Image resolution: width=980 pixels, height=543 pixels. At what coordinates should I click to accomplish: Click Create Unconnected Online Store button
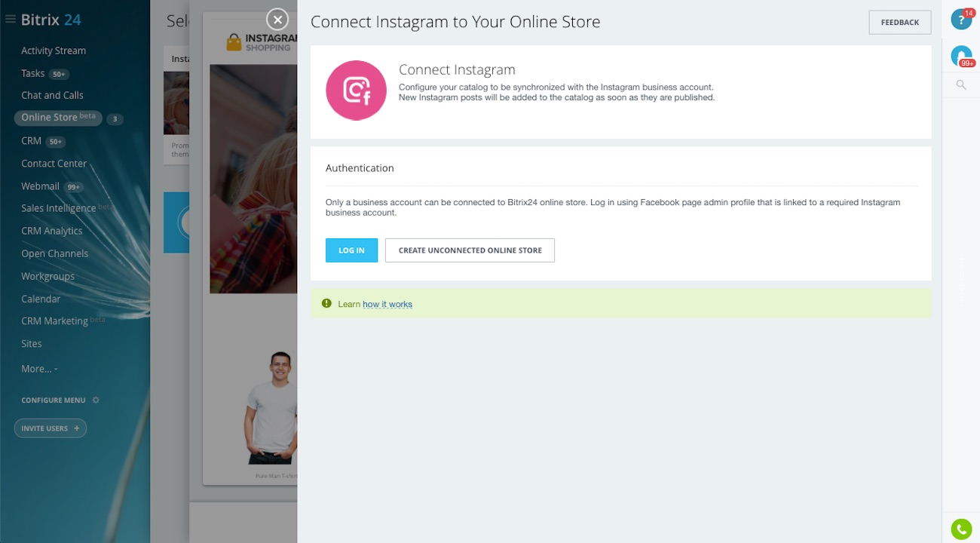470,250
